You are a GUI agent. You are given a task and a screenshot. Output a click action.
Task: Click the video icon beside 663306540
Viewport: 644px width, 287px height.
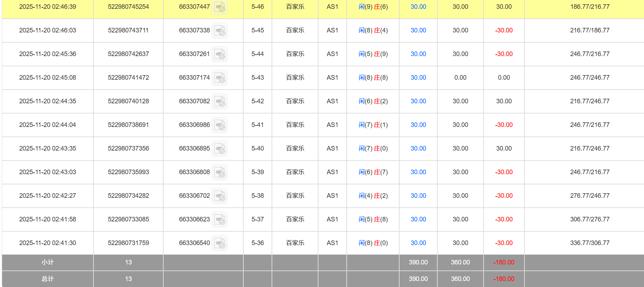[219, 243]
